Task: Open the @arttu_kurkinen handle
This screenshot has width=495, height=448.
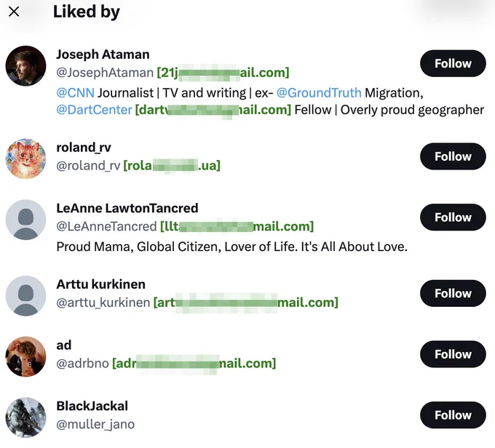Action: 103,303
